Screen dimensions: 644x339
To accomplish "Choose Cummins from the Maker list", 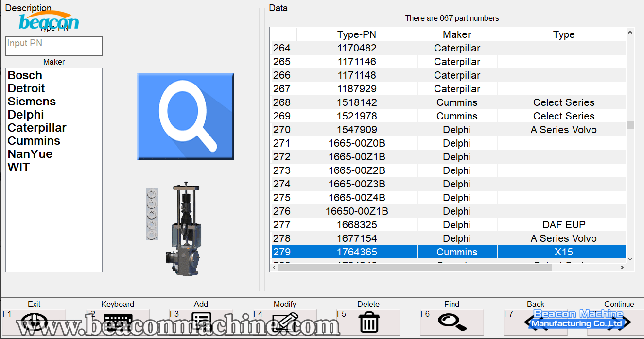I will [x=34, y=141].
